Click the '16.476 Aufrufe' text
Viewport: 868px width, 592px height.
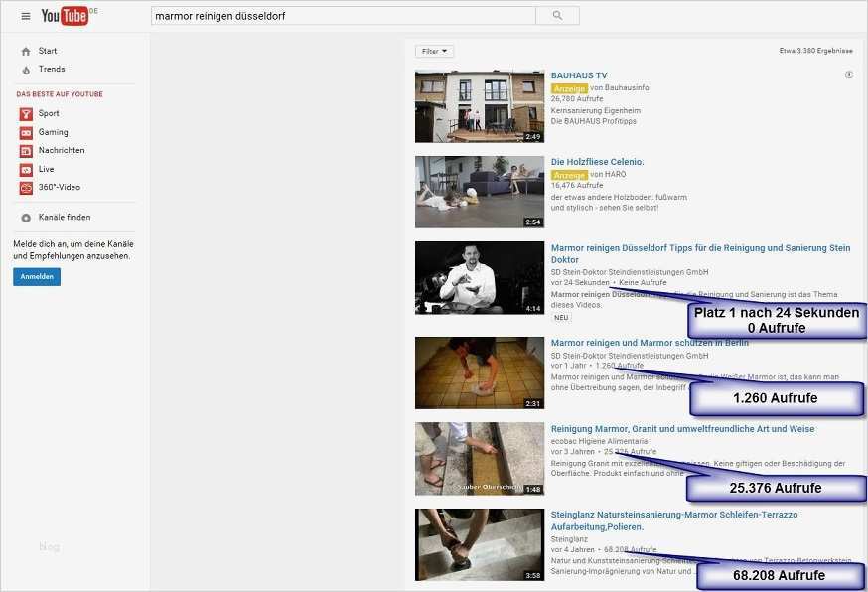click(x=577, y=185)
